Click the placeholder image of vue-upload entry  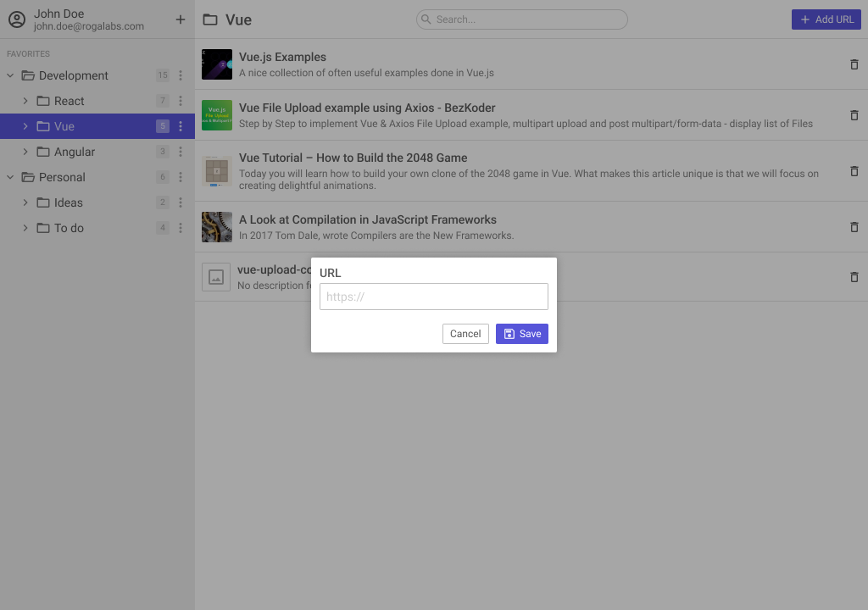(x=216, y=277)
